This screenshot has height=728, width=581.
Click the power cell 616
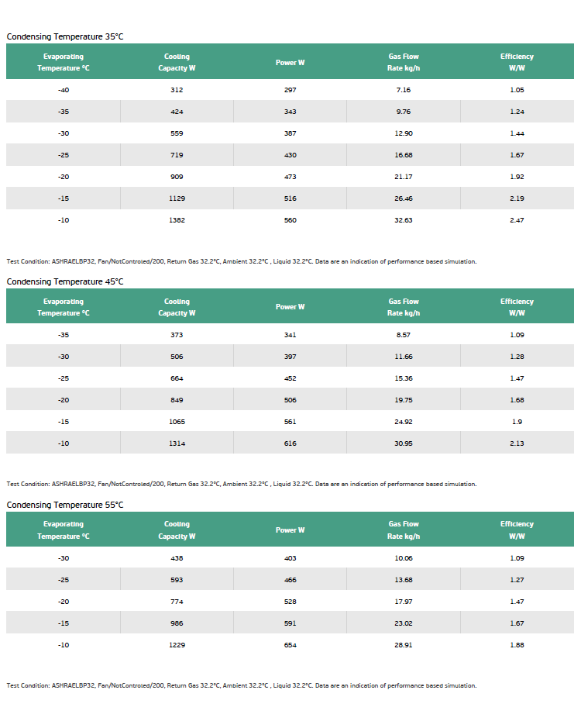tap(290, 444)
